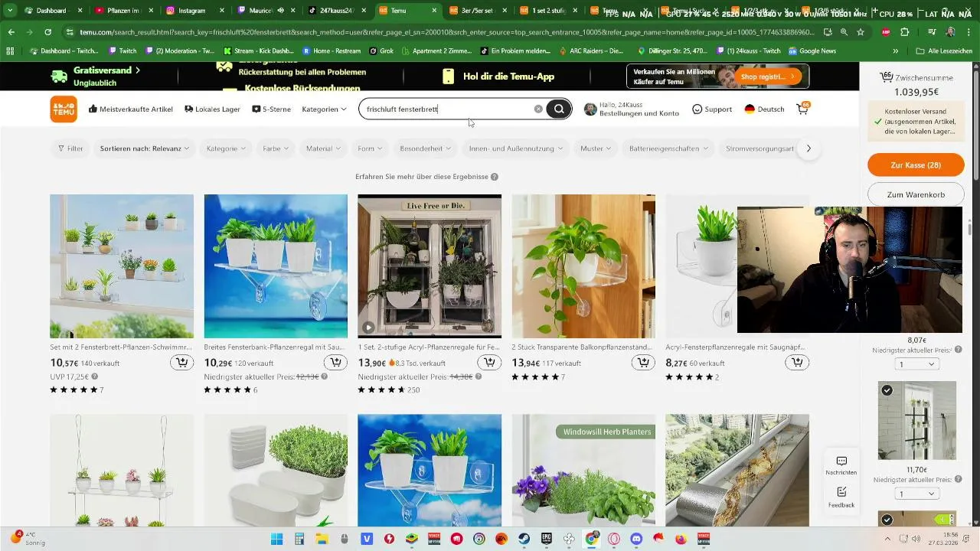The width and height of the screenshot is (980, 551).
Task: Open the 'Windowsill Herb Planters' product image
Action: click(583, 470)
